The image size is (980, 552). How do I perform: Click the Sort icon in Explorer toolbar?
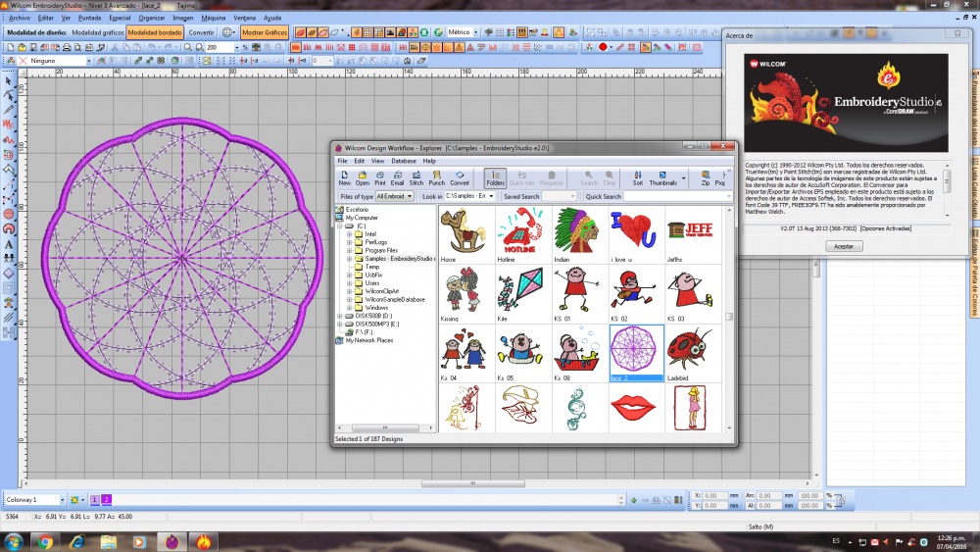pos(637,176)
